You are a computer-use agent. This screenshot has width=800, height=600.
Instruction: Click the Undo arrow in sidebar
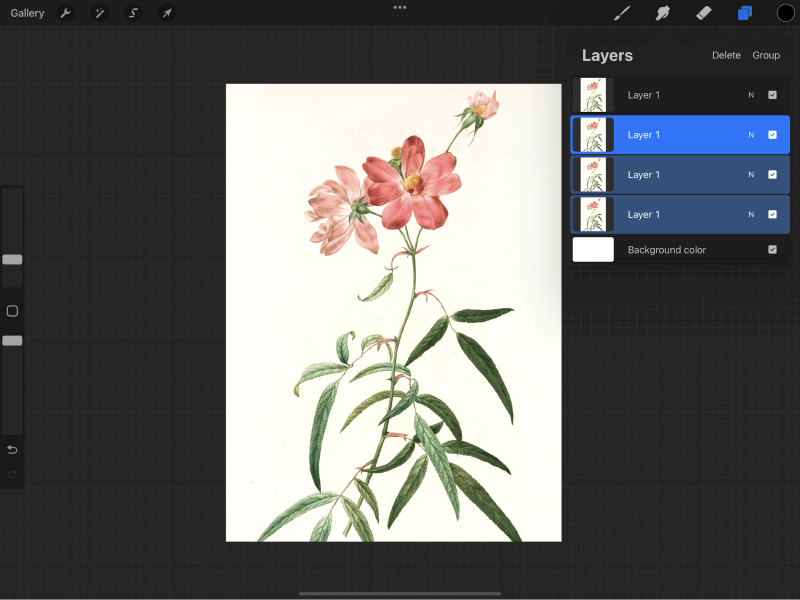12,449
